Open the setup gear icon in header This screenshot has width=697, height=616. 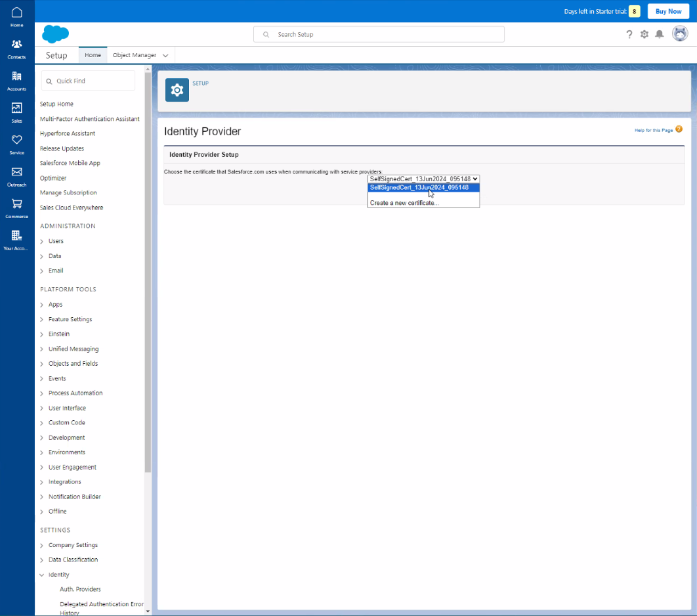644,34
